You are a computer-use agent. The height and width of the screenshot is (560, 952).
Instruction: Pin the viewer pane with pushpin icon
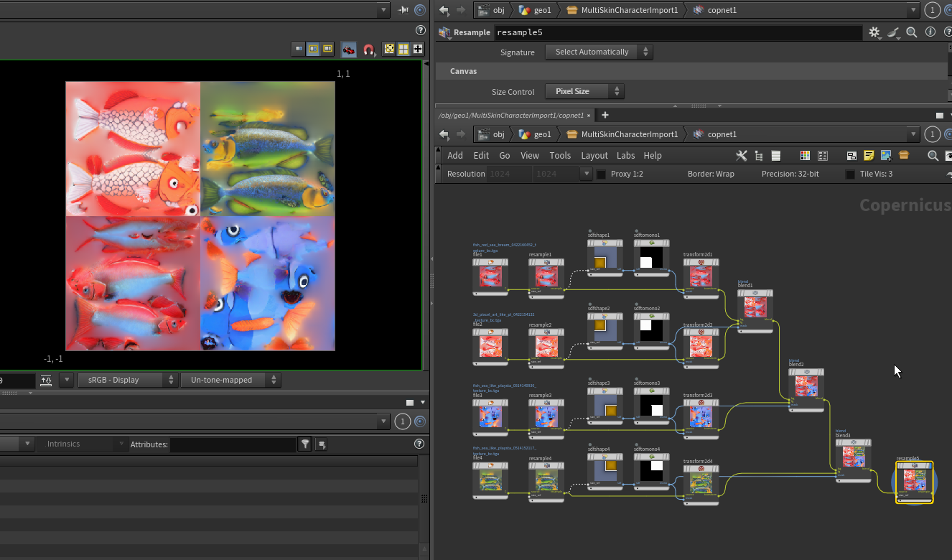click(403, 10)
